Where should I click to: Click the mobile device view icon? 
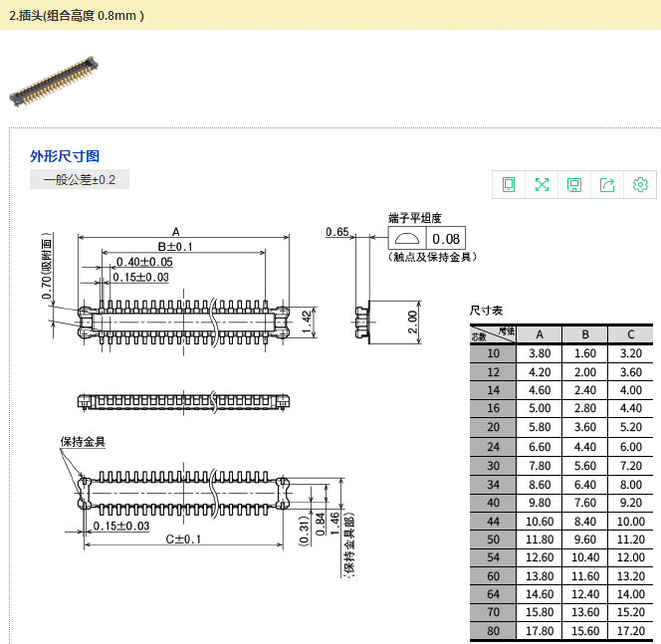coord(509,184)
